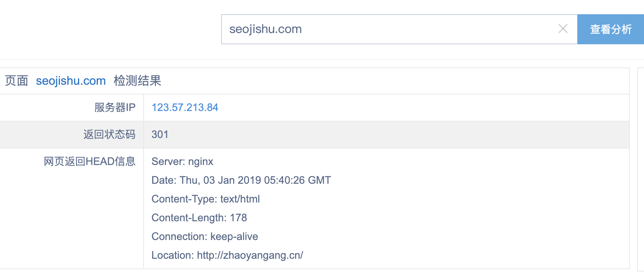Click the 返回状态码 row label
The width and height of the screenshot is (644, 276).
tap(109, 135)
